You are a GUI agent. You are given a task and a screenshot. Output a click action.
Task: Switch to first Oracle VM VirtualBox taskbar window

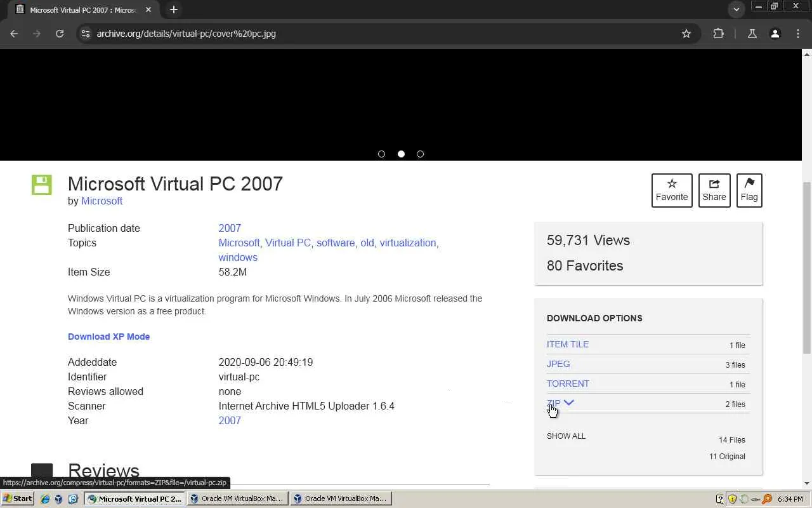(238, 499)
